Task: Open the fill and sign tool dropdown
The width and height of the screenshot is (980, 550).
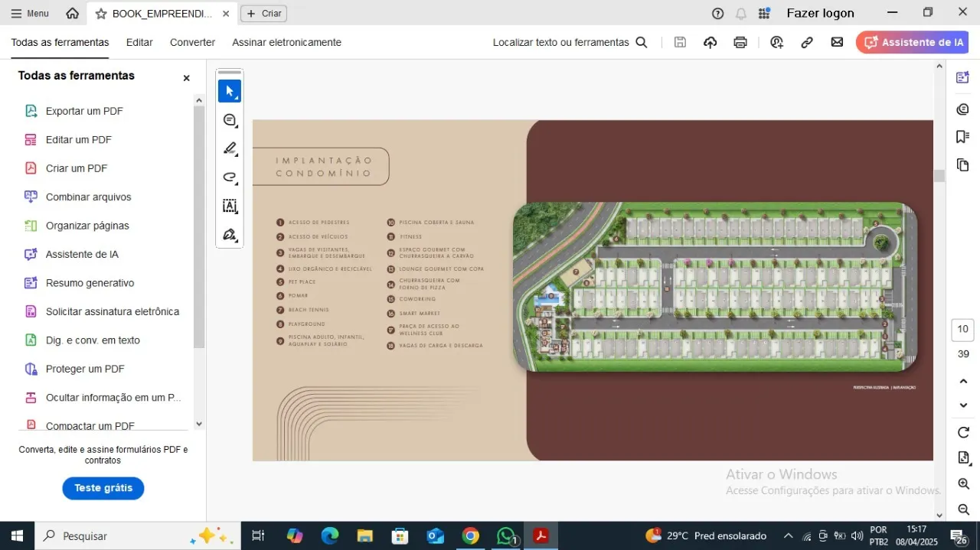Action: 230,235
